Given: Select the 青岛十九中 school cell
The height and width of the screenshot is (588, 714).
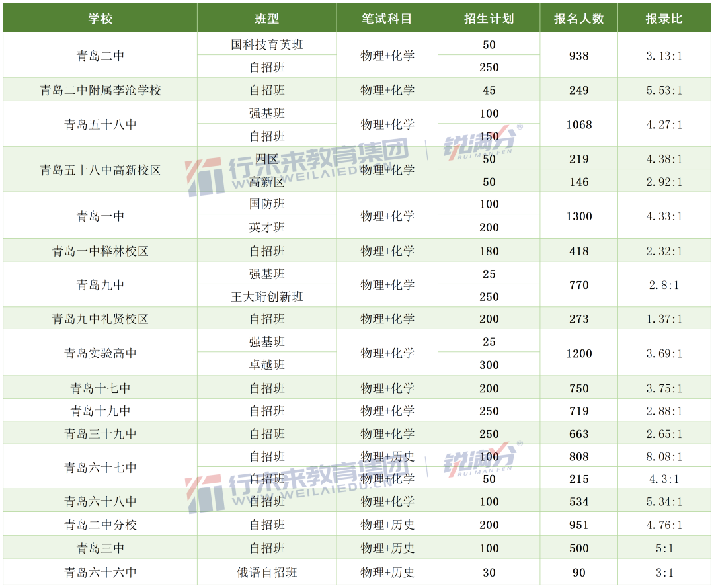Looking at the screenshot, I should 100,411.
